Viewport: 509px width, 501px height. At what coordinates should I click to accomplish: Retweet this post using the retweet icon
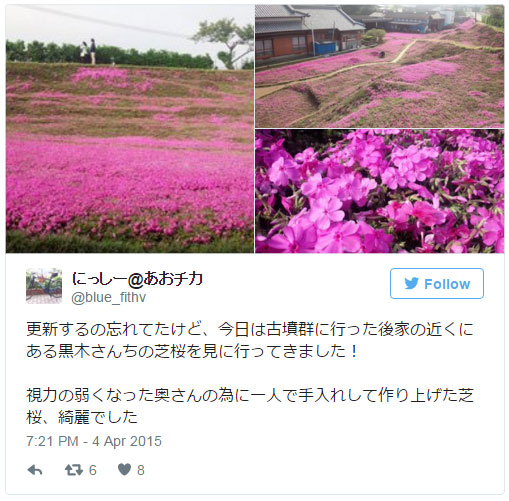pos(74,470)
